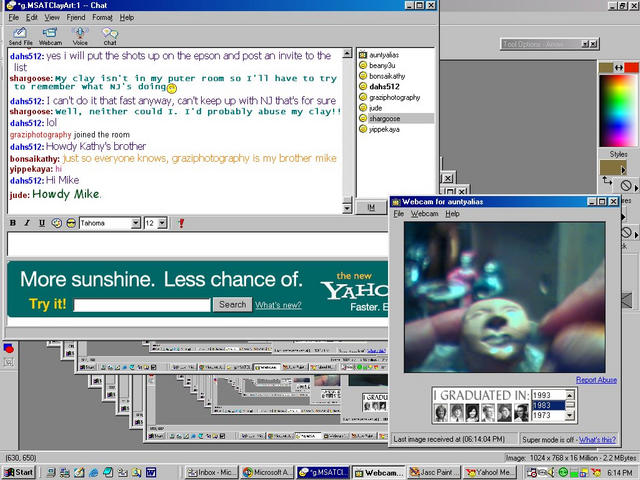Viewport: 640px width, 480px height.
Task: Select dahs512 in the user list
Action: pos(384,87)
